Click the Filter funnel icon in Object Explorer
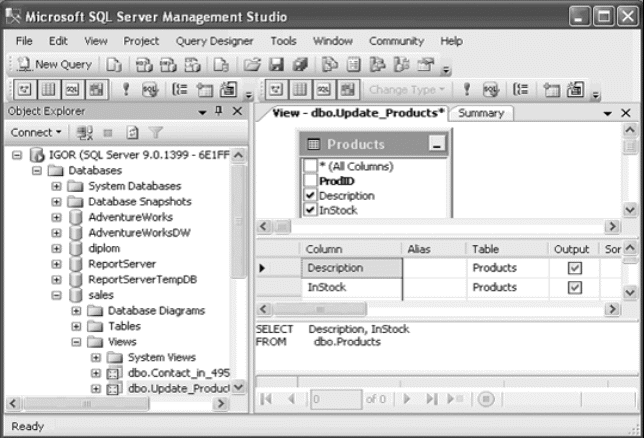This screenshot has height=438, width=644. pos(156,133)
